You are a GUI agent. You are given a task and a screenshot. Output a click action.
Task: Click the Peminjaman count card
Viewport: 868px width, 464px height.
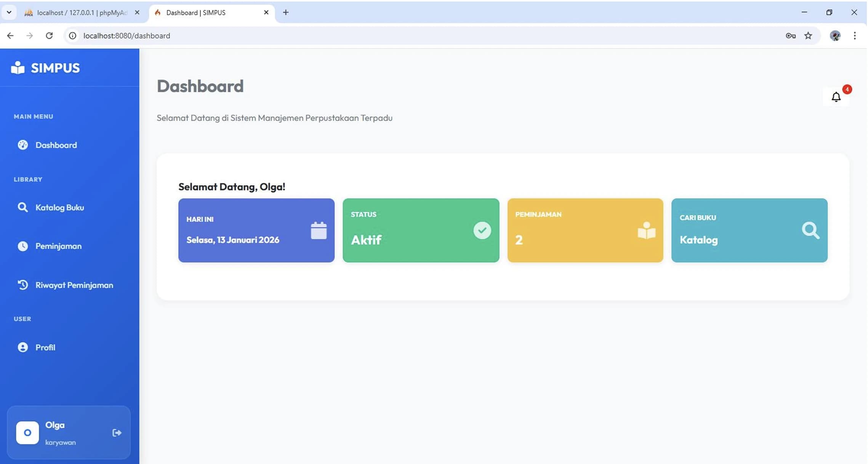coord(585,230)
